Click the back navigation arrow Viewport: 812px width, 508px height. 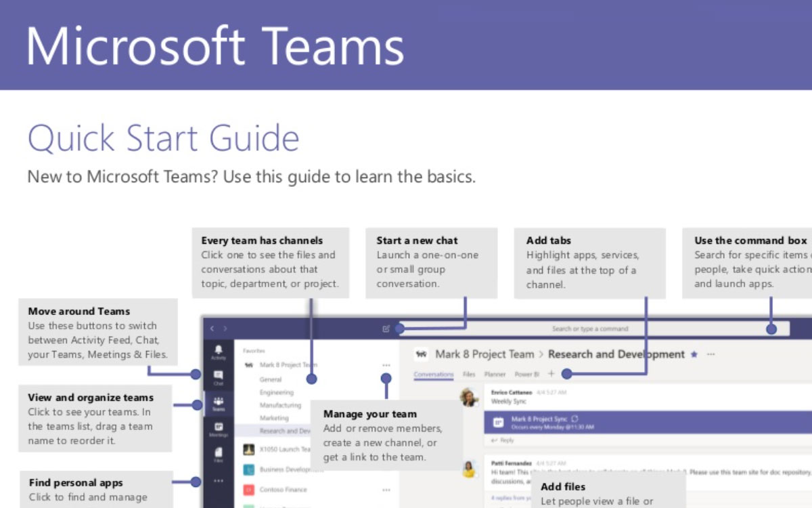coord(212,329)
